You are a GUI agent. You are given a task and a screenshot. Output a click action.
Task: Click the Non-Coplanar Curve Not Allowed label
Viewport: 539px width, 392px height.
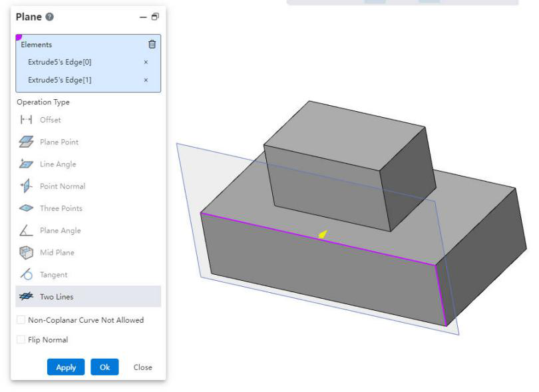pos(86,320)
